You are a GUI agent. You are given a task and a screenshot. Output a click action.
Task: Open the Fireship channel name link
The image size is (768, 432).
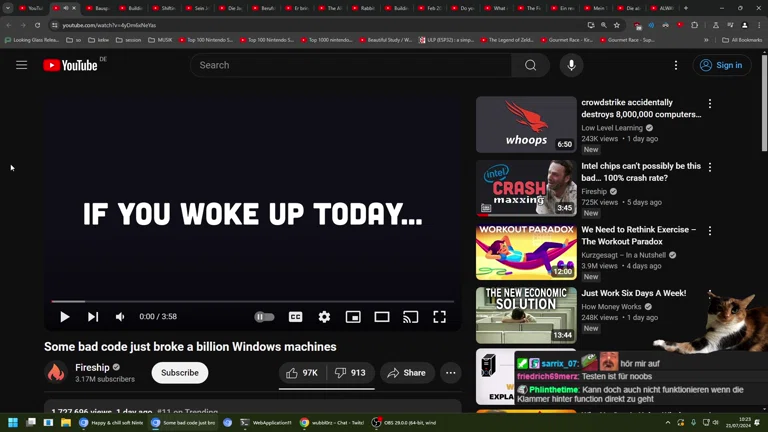(x=92, y=367)
